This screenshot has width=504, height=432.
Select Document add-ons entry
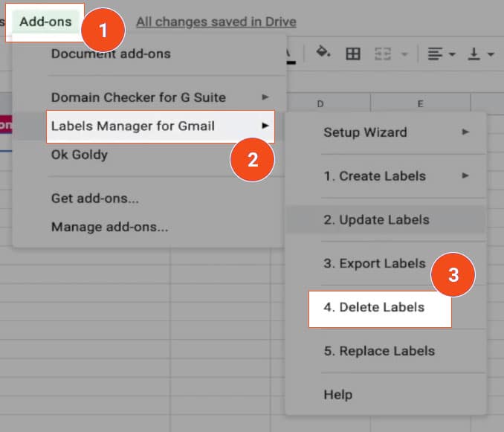coord(111,54)
